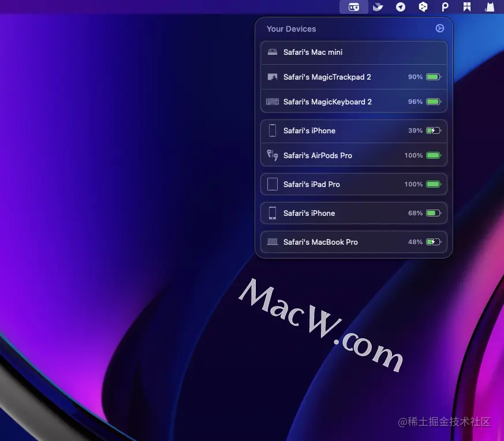Click the paper plane circle menu bar icon
504x441 pixels.
click(x=401, y=7)
